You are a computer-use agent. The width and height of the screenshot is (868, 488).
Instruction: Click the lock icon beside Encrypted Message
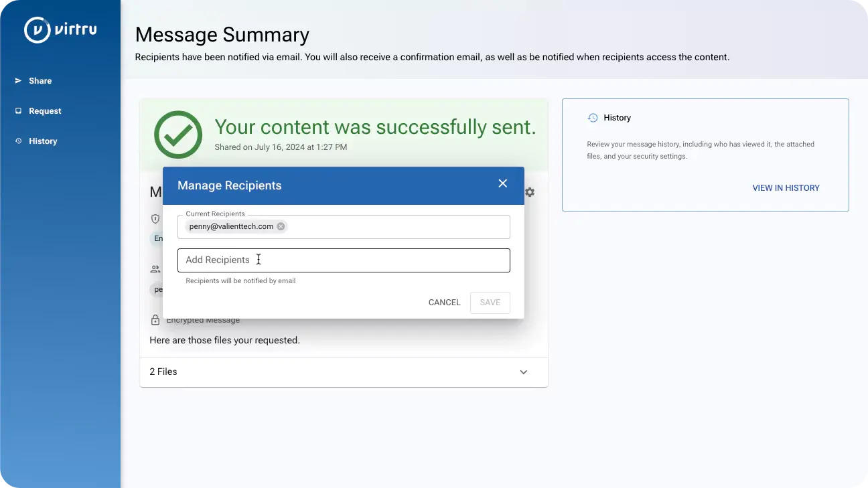tap(155, 320)
